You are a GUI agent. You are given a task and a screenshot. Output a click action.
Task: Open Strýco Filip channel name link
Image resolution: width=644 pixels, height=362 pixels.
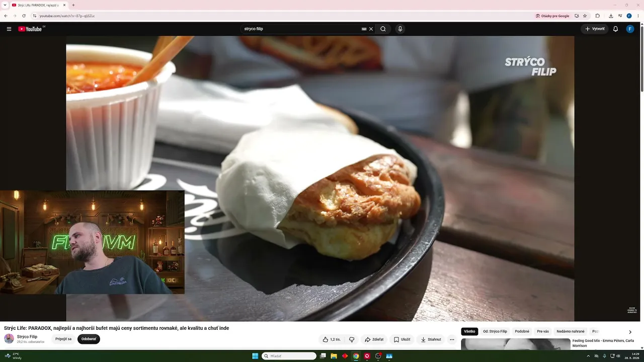coord(27,337)
